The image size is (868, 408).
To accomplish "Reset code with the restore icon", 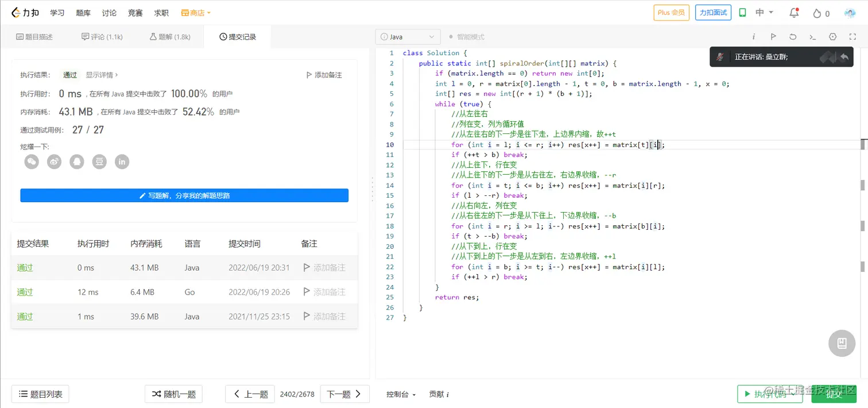I will click(793, 37).
